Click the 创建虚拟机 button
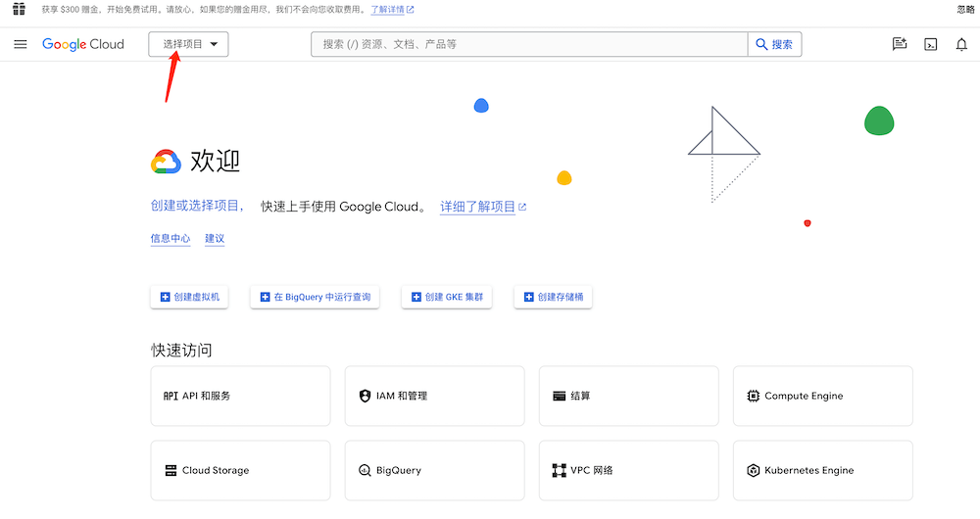Screen dimensions: 980x519 point(189,297)
